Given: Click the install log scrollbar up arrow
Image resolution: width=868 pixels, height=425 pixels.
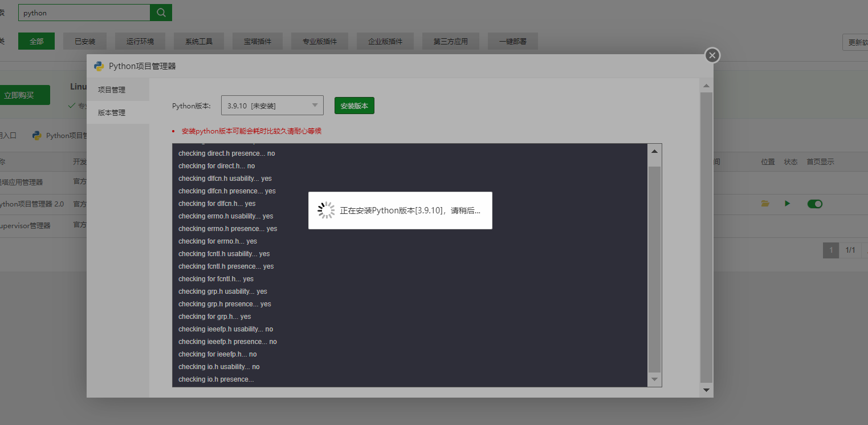Looking at the screenshot, I should click(654, 151).
